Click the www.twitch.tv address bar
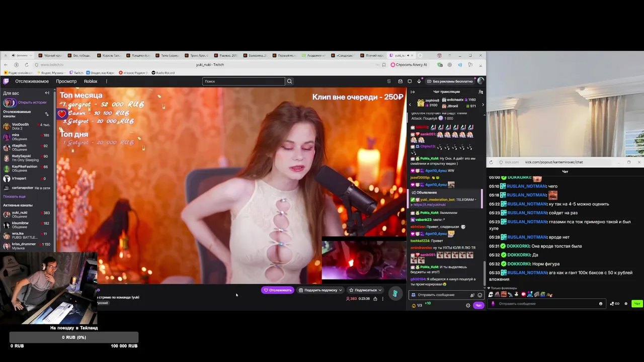Viewport: 644px width, 362px height. coord(52,65)
